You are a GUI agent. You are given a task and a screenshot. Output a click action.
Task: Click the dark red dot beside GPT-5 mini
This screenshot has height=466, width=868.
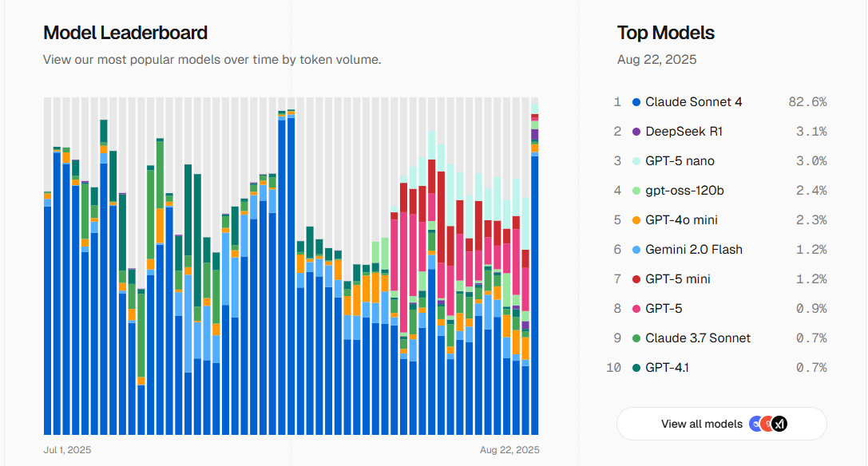click(636, 279)
